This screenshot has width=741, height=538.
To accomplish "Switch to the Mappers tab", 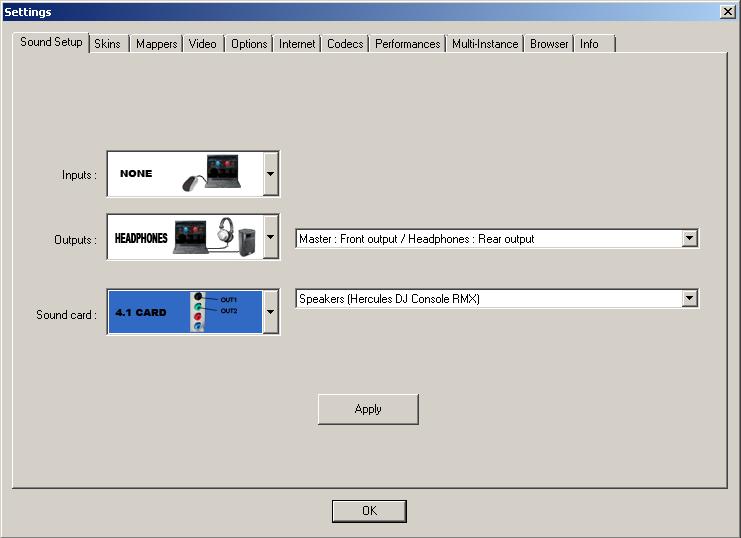I will tap(156, 44).
